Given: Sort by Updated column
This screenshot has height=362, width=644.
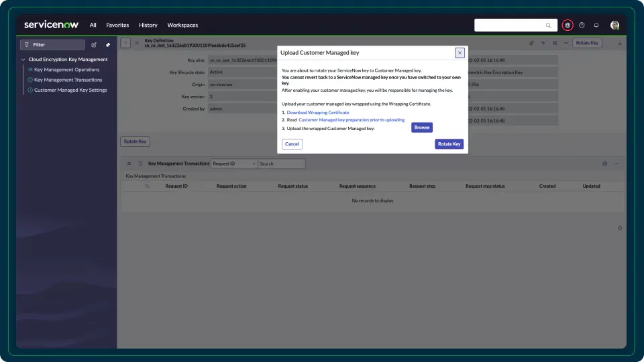Looking at the screenshot, I should click(591, 186).
